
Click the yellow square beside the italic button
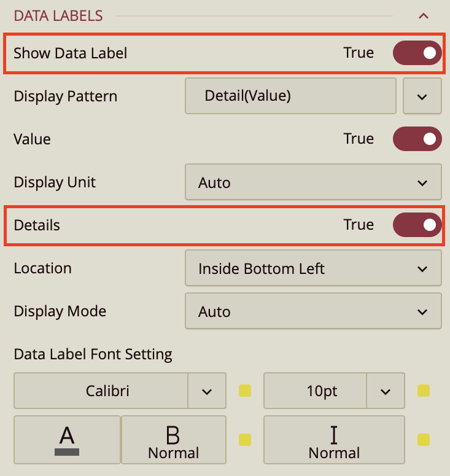(x=424, y=440)
